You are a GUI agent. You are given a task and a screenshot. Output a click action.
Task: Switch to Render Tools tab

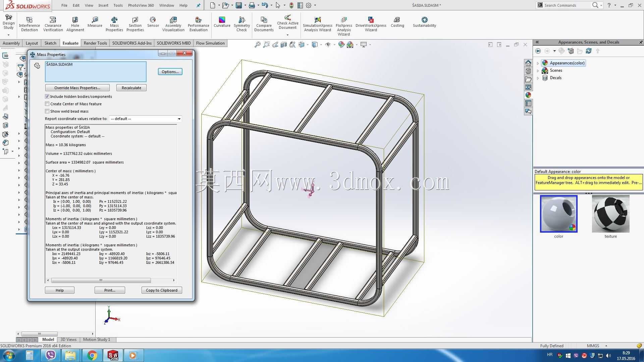[95, 43]
